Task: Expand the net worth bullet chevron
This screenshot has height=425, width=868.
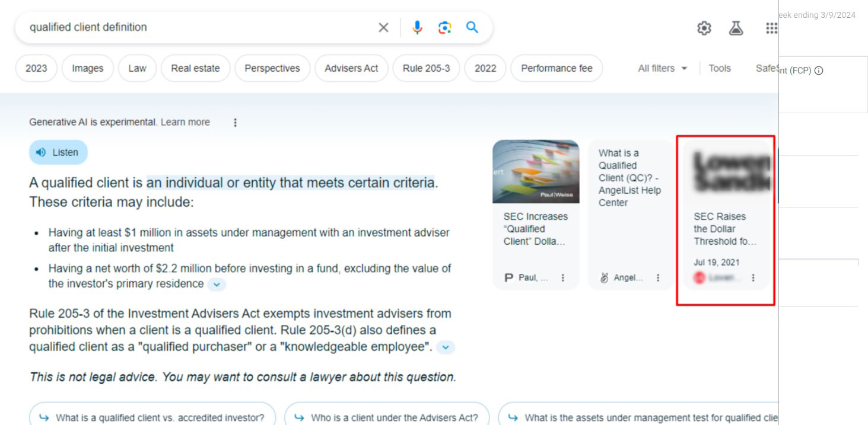Action: tap(216, 285)
